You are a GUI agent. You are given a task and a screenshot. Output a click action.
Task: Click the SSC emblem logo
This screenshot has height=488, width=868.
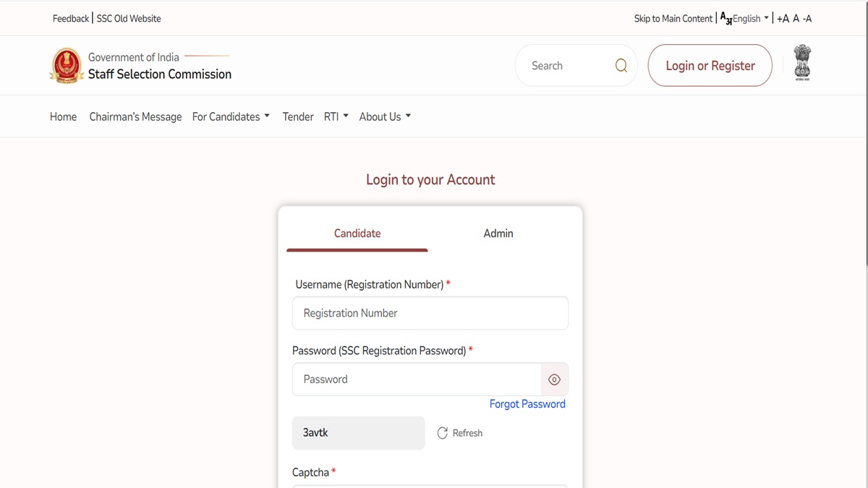point(67,66)
